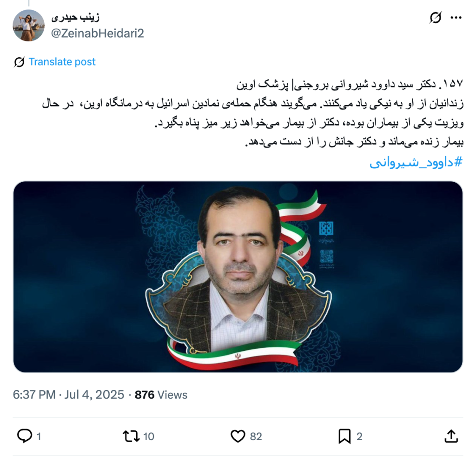
Task: Open the #داوود_شیروانی hashtag
Action: tap(416, 162)
